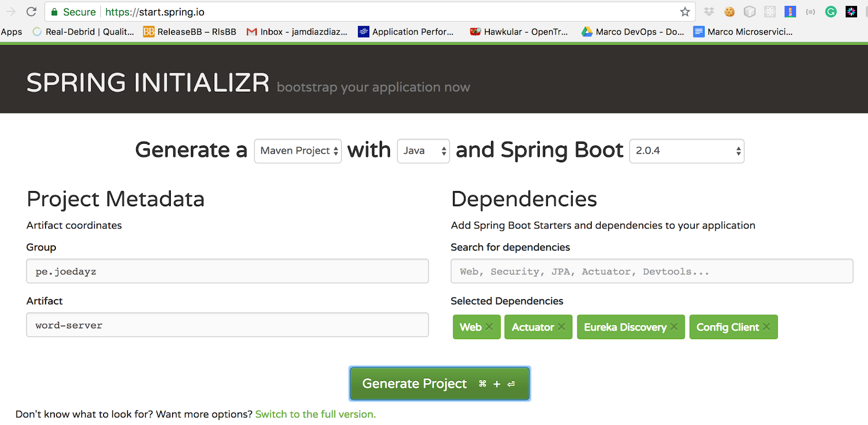This screenshot has height=425, width=868.
Task: Click the browser address bar URL
Action: [x=155, y=12]
